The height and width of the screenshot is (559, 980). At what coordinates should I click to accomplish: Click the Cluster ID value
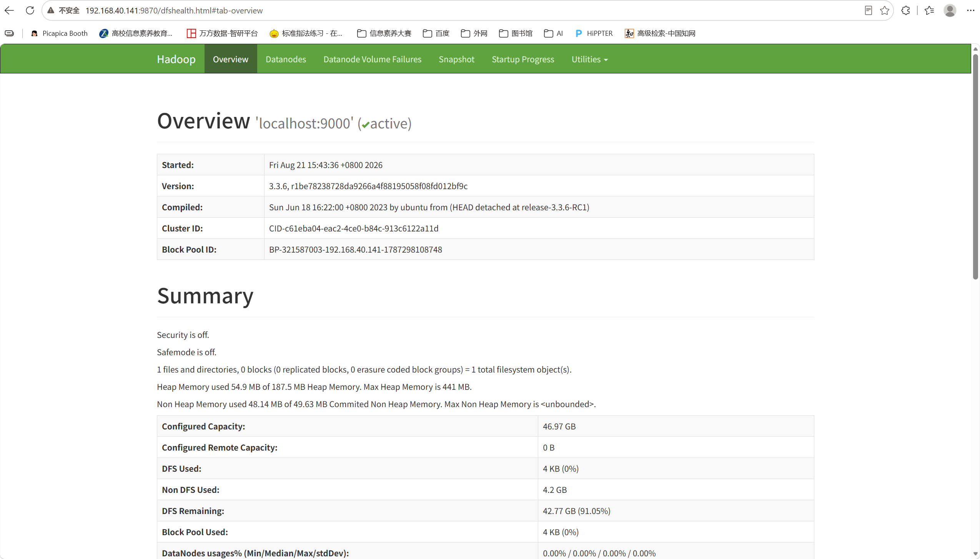pyautogui.click(x=354, y=228)
